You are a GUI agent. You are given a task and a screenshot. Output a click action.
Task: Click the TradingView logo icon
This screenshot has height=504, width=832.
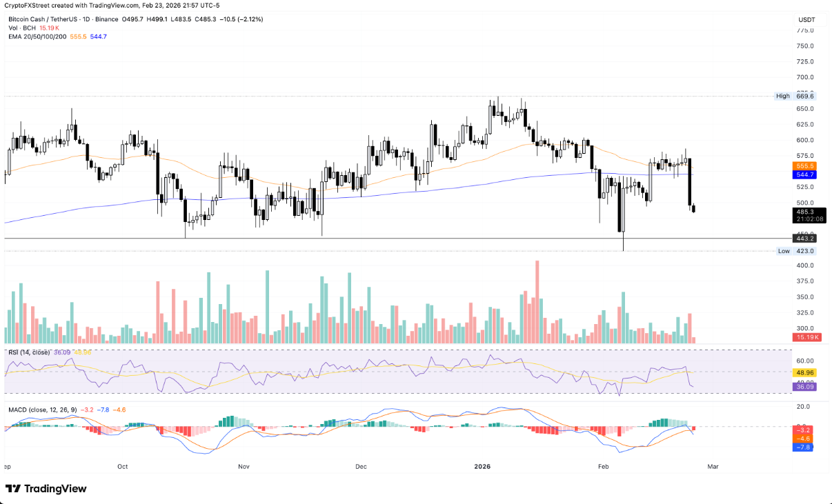(13, 489)
